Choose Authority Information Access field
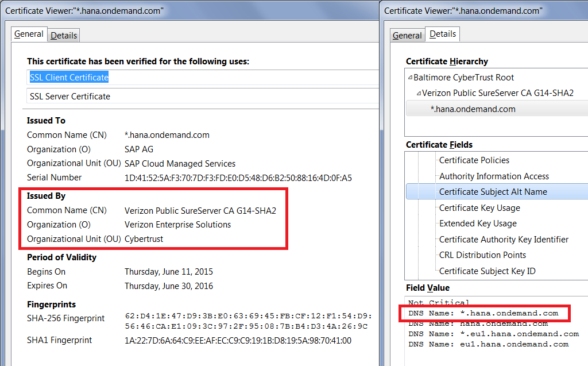Image resolution: width=588 pixels, height=366 pixels. click(x=494, y=176)
